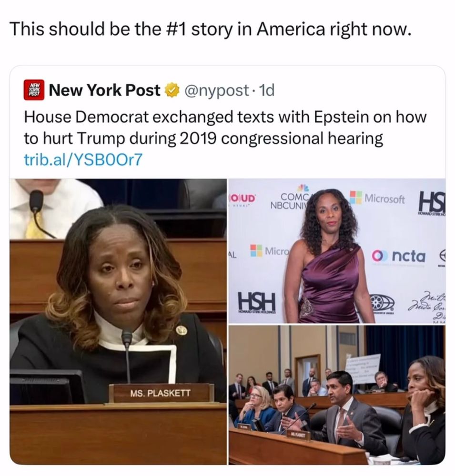Open the photo of woman in purple dress
The height and width of the screenshot is (476, 455).
pos(337,251)
